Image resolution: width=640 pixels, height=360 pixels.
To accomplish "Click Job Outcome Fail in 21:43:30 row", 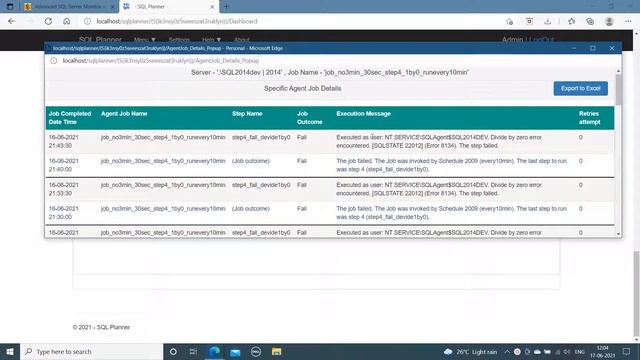I will tap(302, 137).
